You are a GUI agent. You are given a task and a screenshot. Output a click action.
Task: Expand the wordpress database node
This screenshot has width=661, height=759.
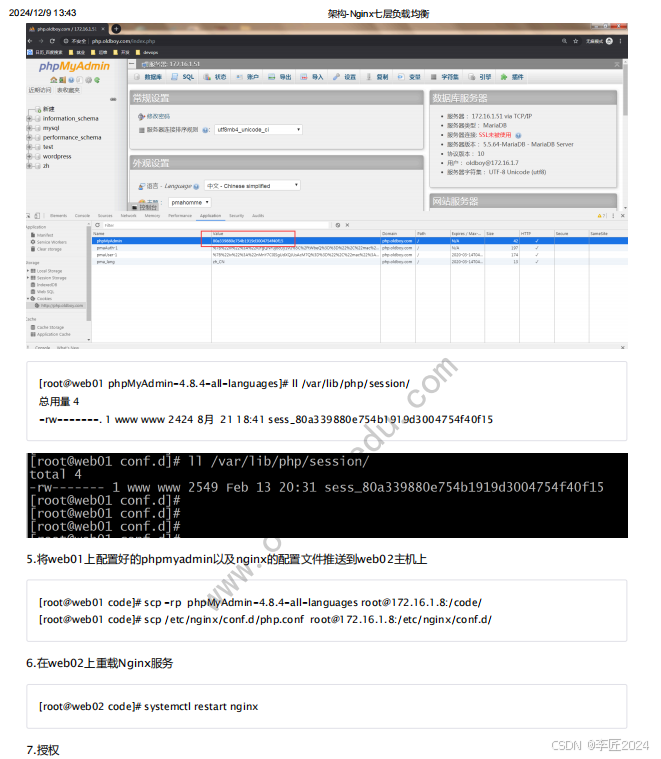tap(30, 156)
